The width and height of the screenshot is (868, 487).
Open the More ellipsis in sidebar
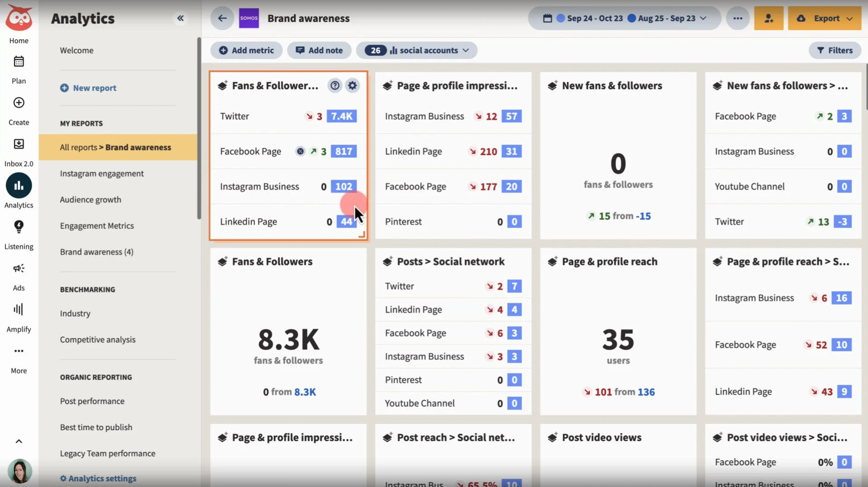click(x=19, y=351)
